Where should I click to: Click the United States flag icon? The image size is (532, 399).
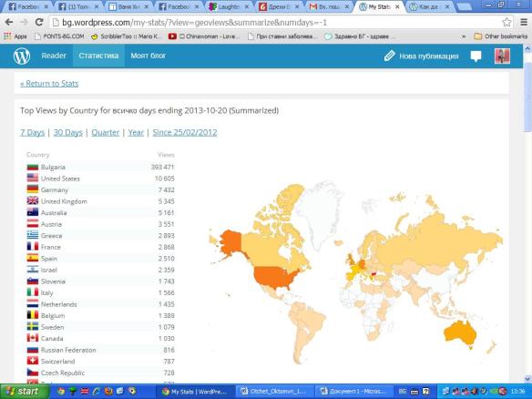click(x=33, y=179)
